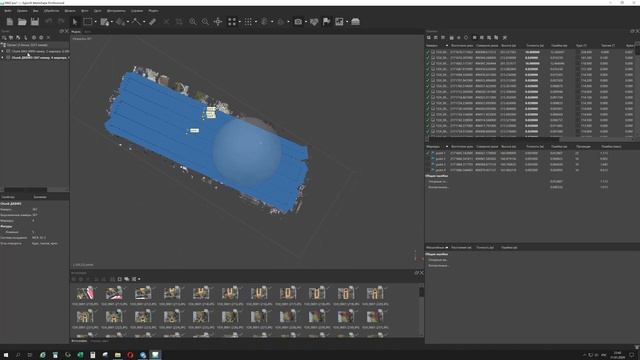Save the project with the floppy disk icon
Screen dimensions: 640x360
tap(35, 22)
